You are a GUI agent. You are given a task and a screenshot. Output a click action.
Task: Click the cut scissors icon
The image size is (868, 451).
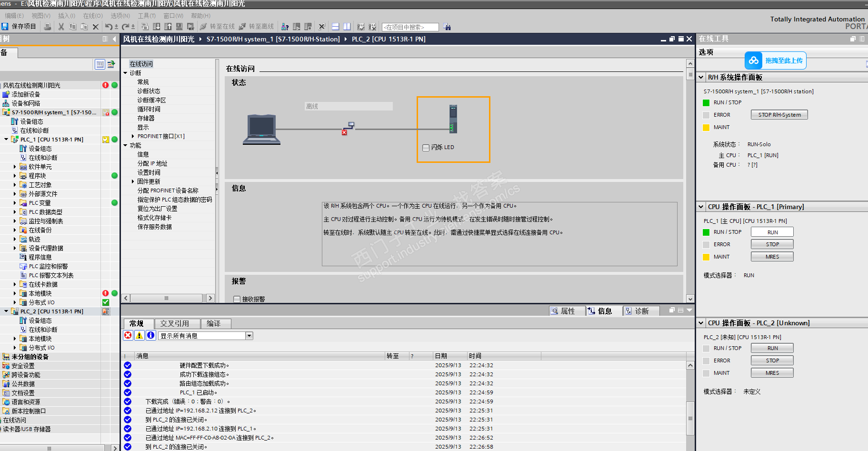[x=61, y=27]
